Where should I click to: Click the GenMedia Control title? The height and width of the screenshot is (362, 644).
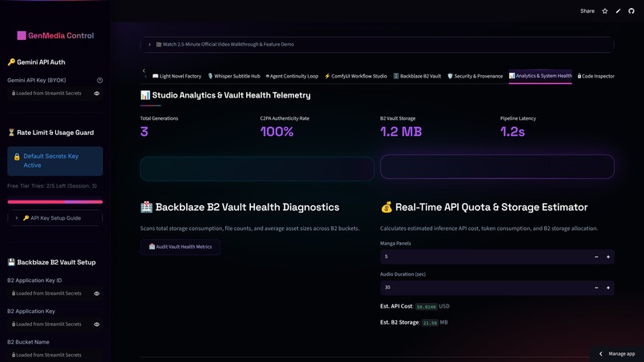[61, 36]
